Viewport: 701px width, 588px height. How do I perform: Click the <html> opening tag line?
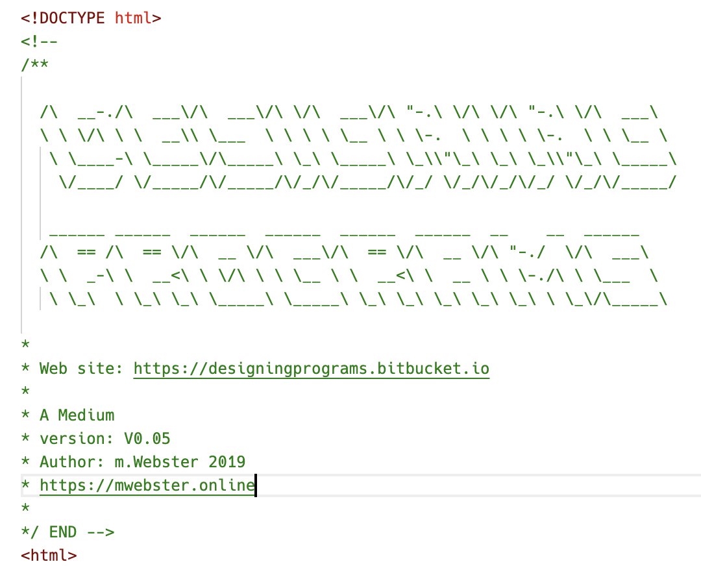click(49, 556)
